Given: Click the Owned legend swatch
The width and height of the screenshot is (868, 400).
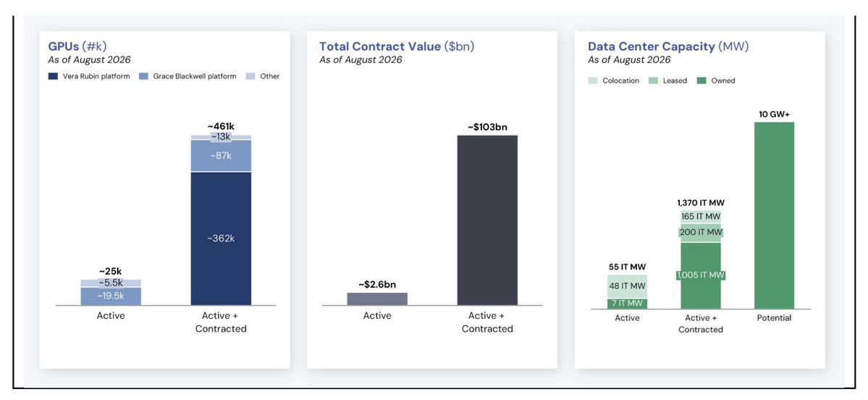Looking at the screenshot, I should tap(702, 81).
